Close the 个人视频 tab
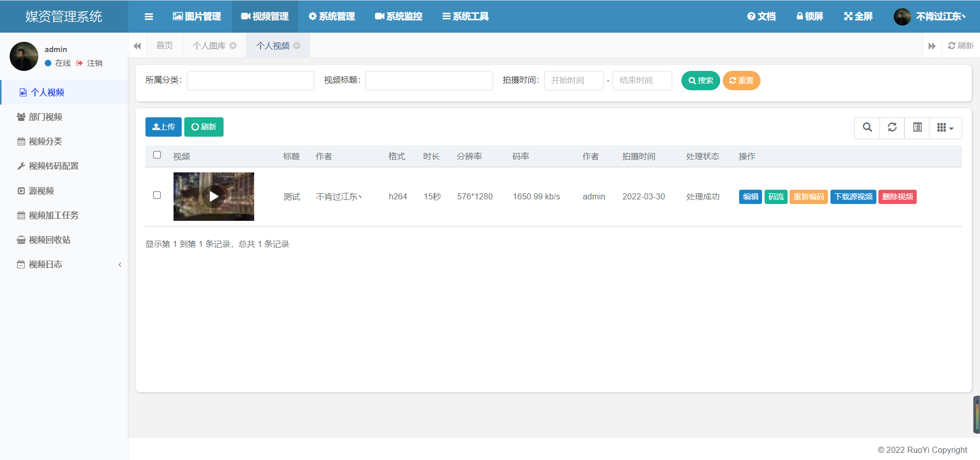The image size is (980, 460). click(297, 45)
